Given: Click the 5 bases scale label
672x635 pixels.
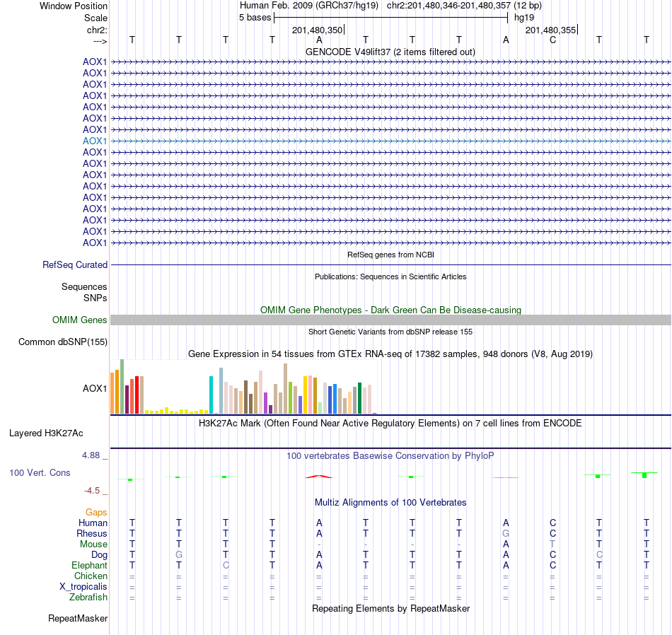Looking at the screenshot, I should [x=255, y=18].
